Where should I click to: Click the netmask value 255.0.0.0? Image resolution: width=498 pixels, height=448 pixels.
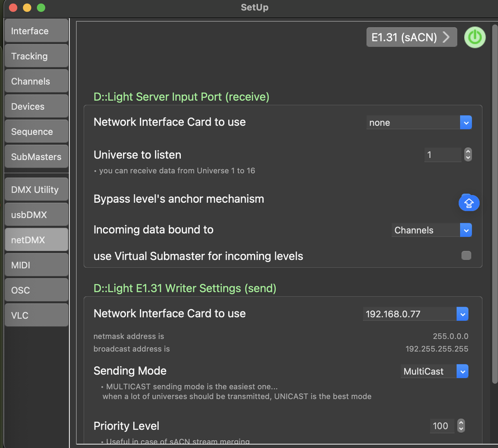(450, 336)
